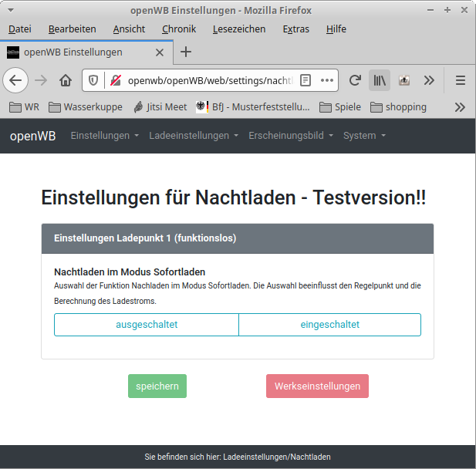Open the Firefox home page icon
476x469 pixels.
click(x=66, y=80)
